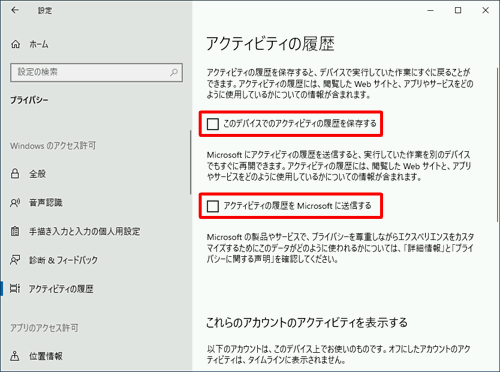500x390 pixels.
Task: Click the magnifier icon in the search box
Action: click(x=174, y=72)
